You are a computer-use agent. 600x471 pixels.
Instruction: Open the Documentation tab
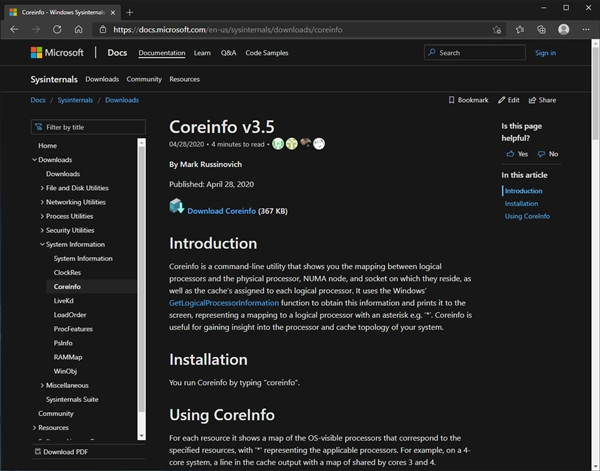pyautogui.click(x=162, y=53)
